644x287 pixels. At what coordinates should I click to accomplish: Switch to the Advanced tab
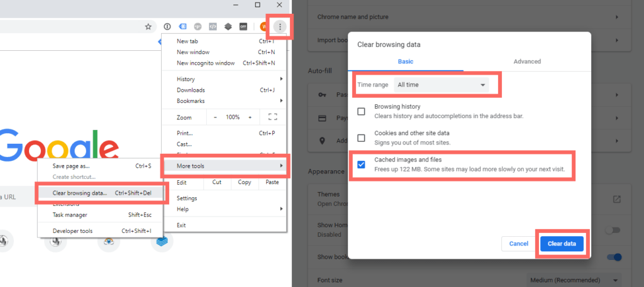(x=527, y=62)
